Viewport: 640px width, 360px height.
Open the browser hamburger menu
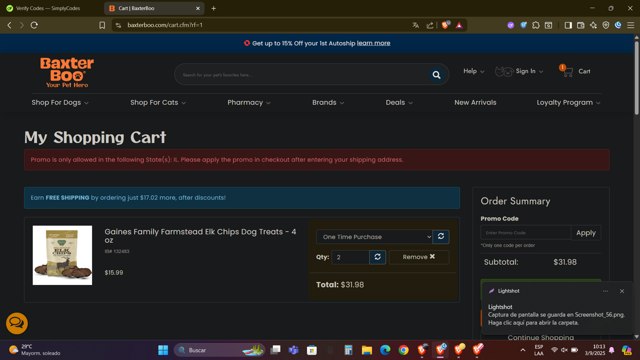tap(631, 25)
